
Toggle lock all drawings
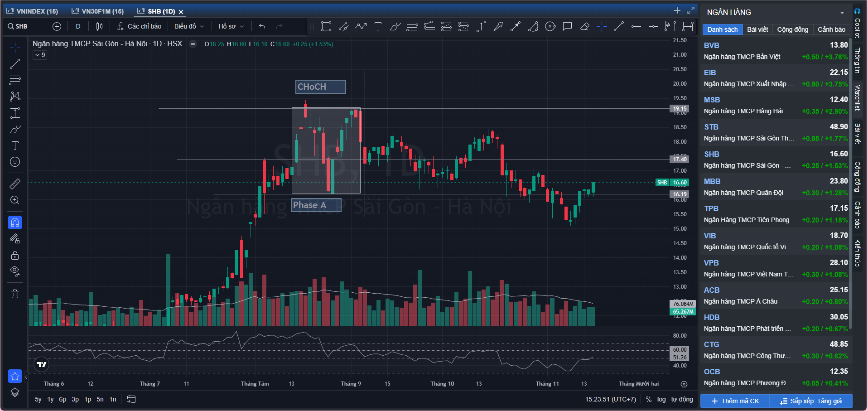pyautogui.click(x=15, y=255)
